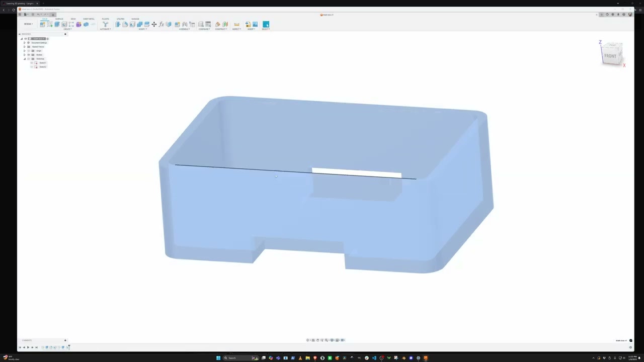Viewport: 644px width, 362px height.
Task: Select the Sketch1 item in browser
Action: (43, 63)
